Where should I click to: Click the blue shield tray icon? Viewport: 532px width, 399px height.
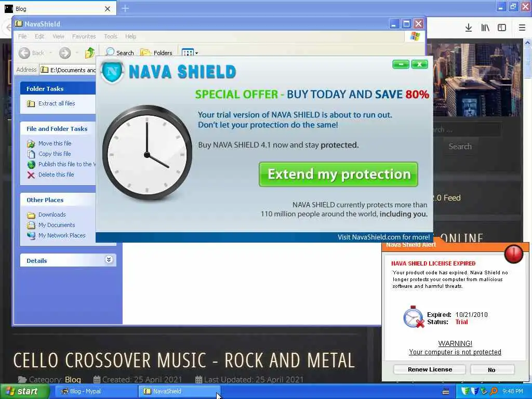(474, 391)
